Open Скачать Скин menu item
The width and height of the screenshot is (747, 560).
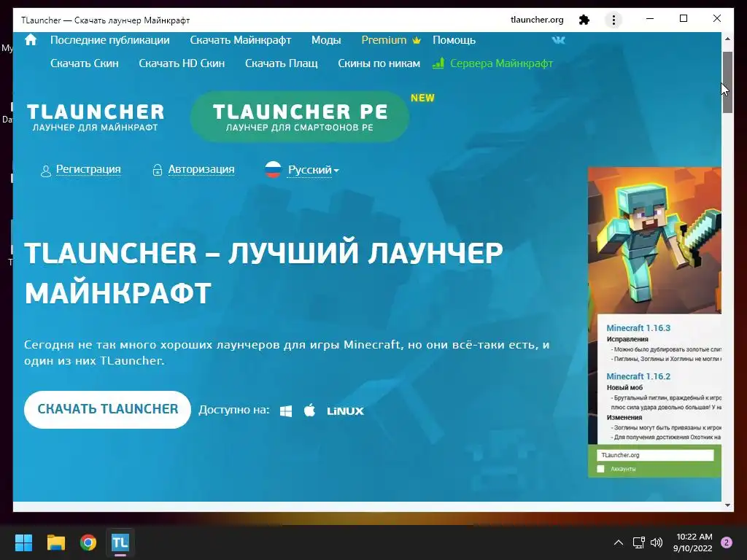[x=85, y=63]
